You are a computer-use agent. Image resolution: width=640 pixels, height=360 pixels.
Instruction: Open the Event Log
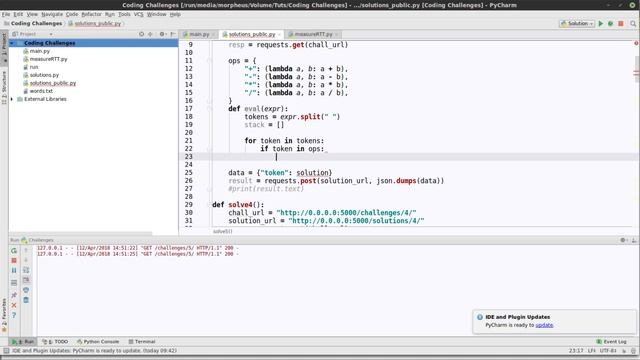click(611, 342)
